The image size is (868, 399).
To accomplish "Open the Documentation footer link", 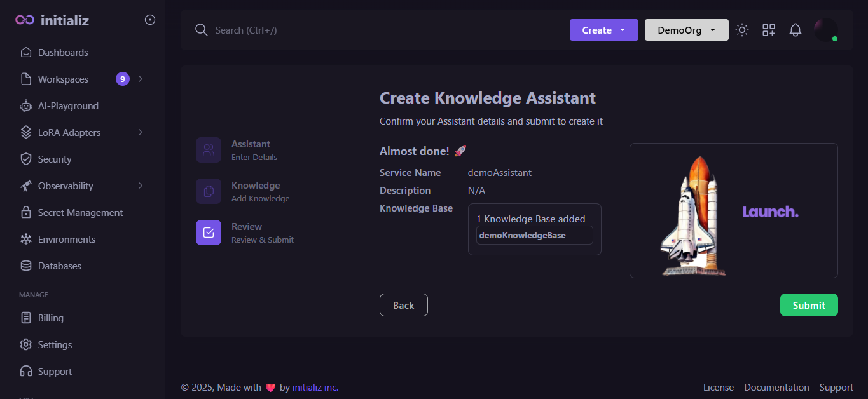I will [x=776, y=388].
